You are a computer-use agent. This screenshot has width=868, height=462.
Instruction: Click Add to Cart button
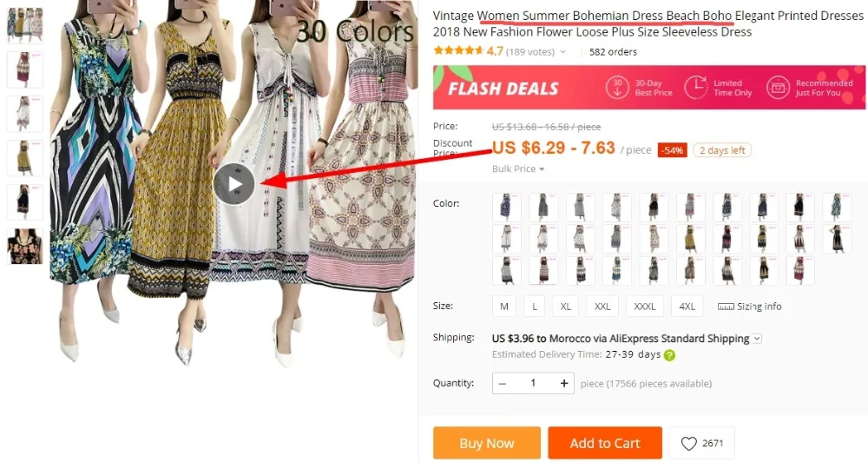(605, 443)
